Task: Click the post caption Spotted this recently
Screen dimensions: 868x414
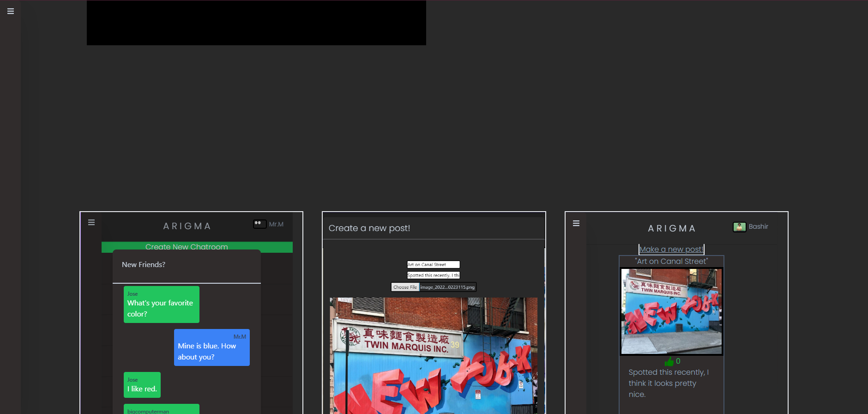Action: click(669, 384)
